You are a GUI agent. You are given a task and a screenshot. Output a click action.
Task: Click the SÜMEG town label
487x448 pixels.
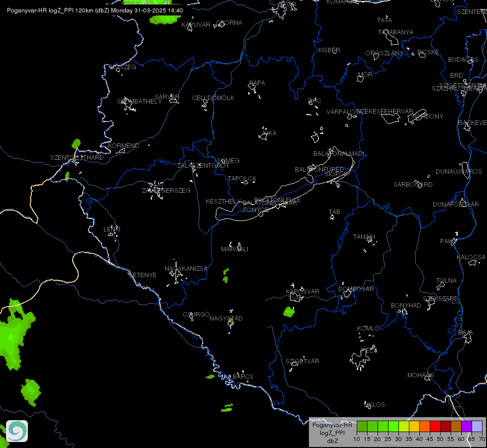point(229,161)
